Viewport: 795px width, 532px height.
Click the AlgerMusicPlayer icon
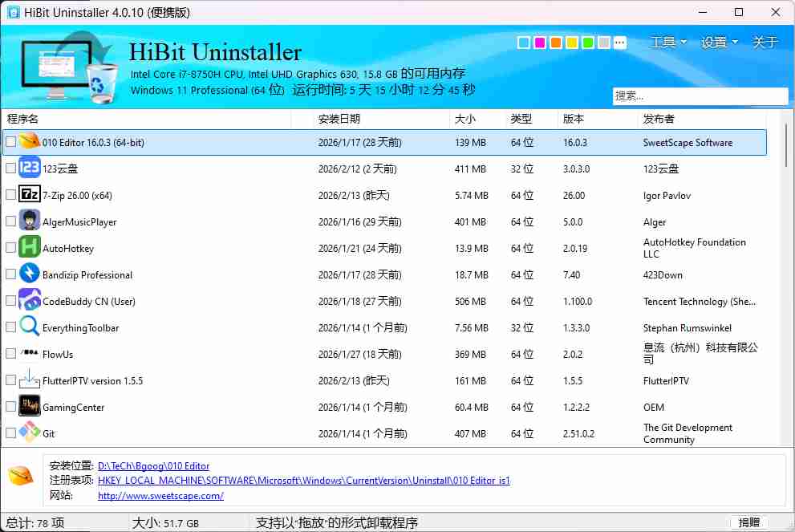tap(30, 221)
